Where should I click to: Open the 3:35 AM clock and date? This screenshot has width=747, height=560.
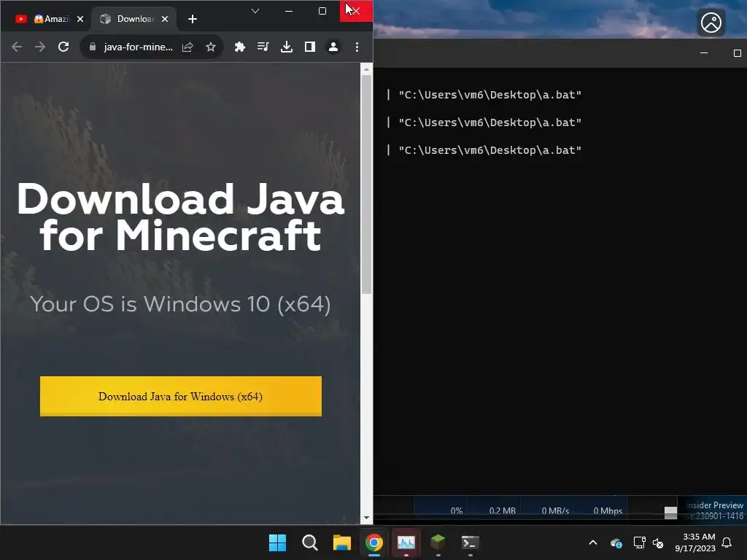pyautogui.click(x=695, y=542)
